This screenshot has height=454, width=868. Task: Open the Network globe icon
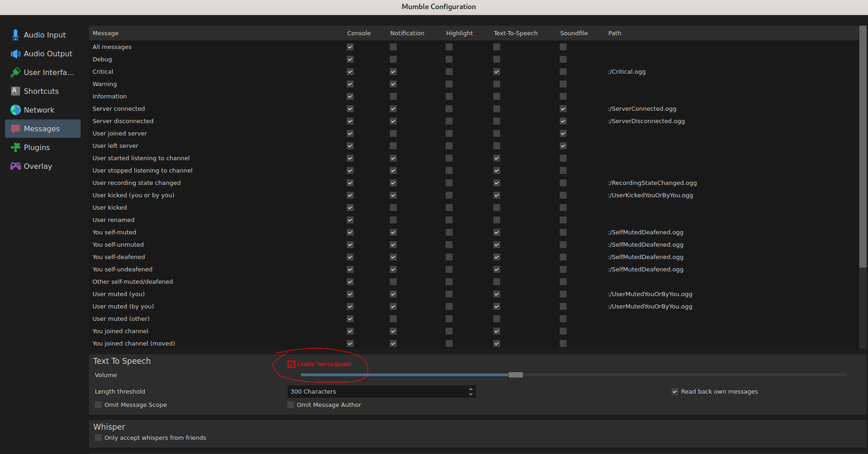point(16,110)
